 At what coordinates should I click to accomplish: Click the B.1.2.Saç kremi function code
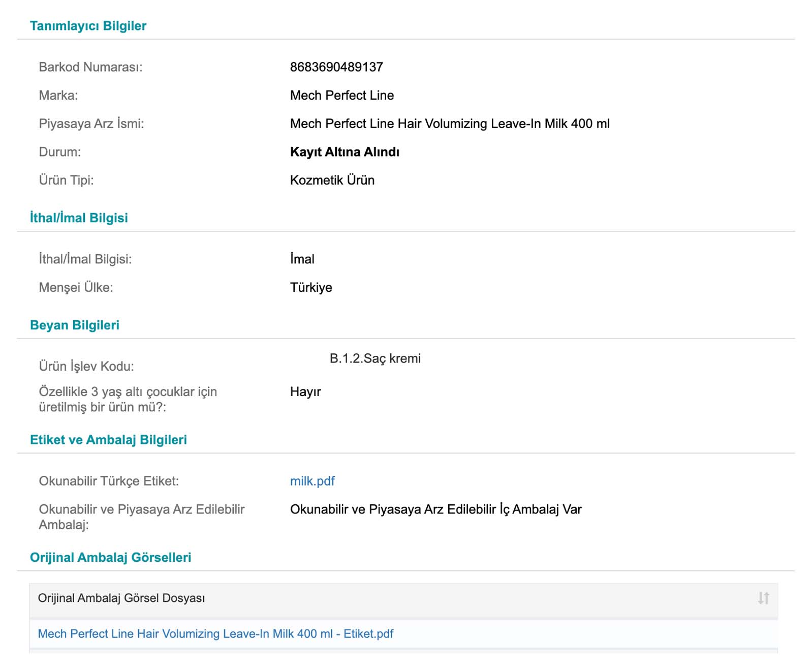click(x=375, y=358)
